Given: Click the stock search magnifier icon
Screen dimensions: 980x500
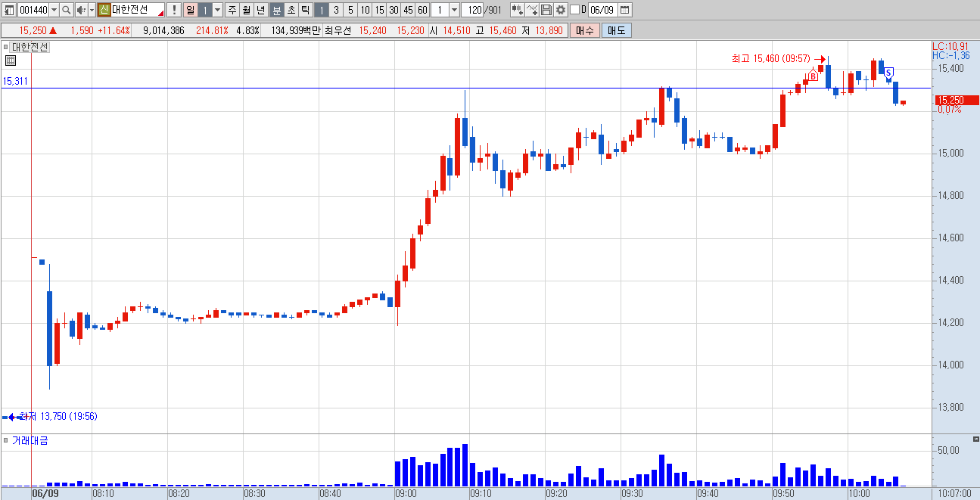Looking at the screenshot, I should click(x=66, y=10).
